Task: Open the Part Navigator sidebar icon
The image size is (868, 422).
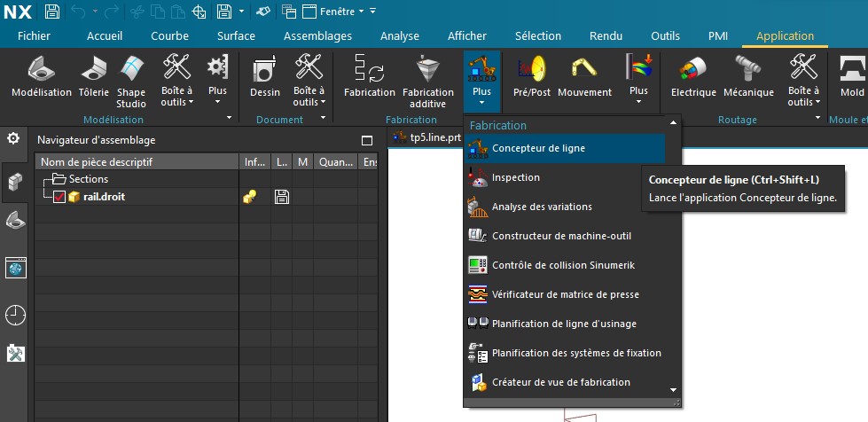Action: 15,221
